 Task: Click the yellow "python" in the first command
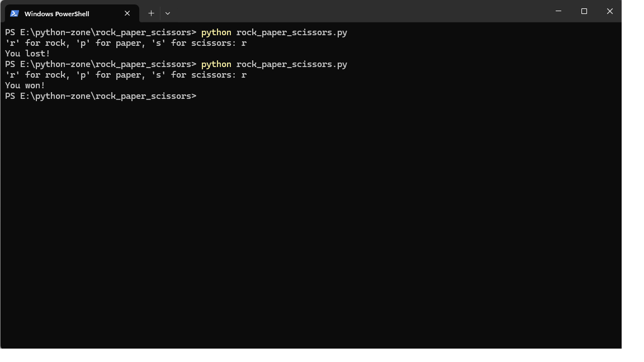[216, 32]
